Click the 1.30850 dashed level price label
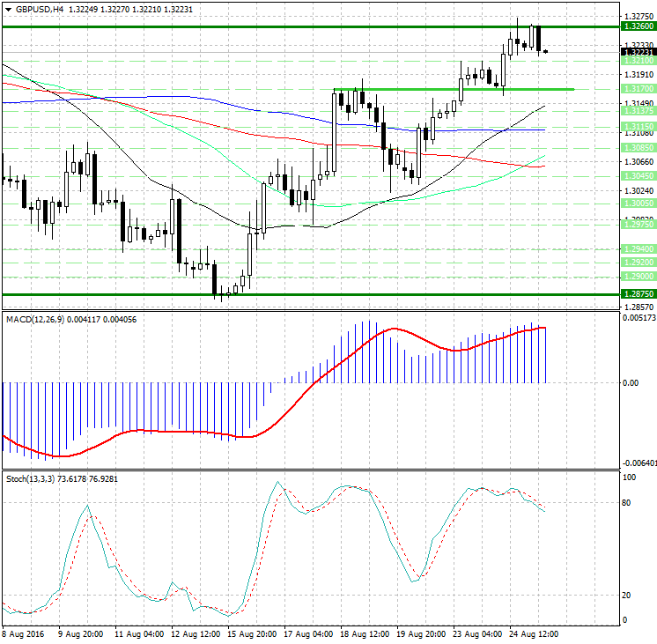Screen dimensions: 657x644 click(636, 148)
